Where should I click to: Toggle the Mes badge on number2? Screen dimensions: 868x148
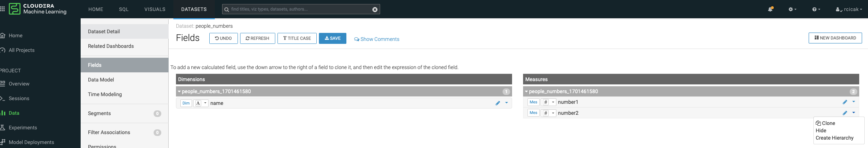click(533, 113)
